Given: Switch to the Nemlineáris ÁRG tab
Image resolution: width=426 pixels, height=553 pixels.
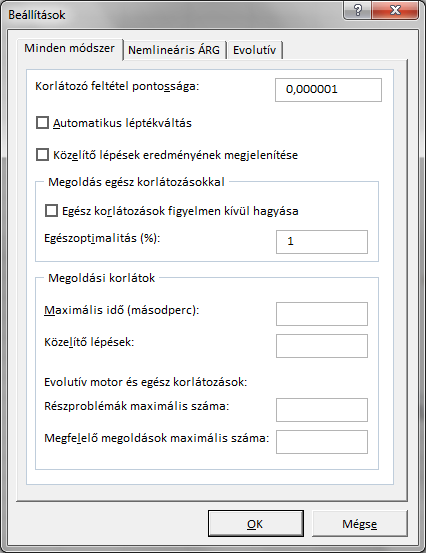Looking at the screenshot, I should click(174, 50).
